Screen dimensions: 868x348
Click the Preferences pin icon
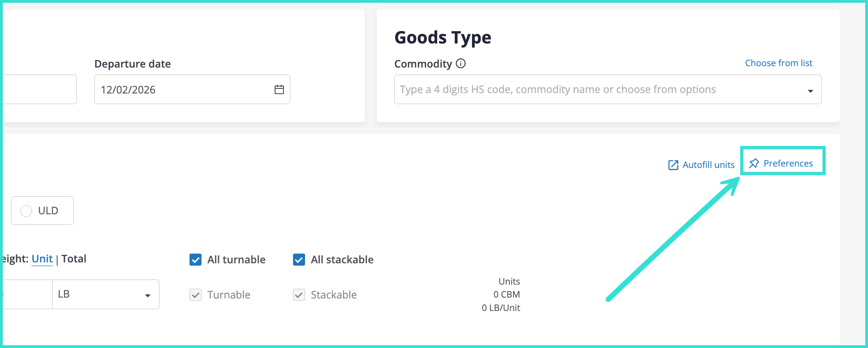click(x=754, y=163)
